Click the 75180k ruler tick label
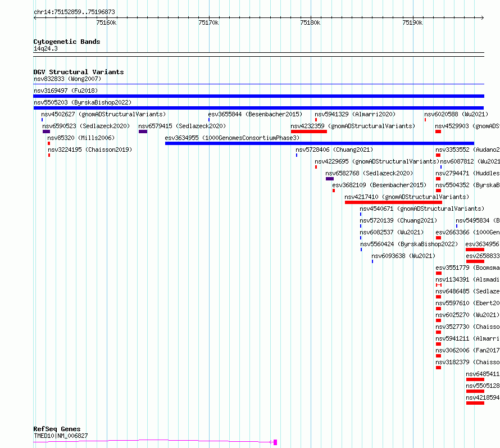This screenshot has height=448, width=500. pyautogui.click(x=310, y=22)
